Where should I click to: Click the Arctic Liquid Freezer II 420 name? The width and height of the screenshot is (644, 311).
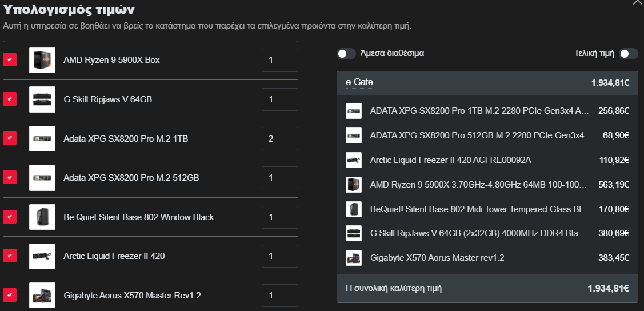pyautogui.click(x=114, y=256)
